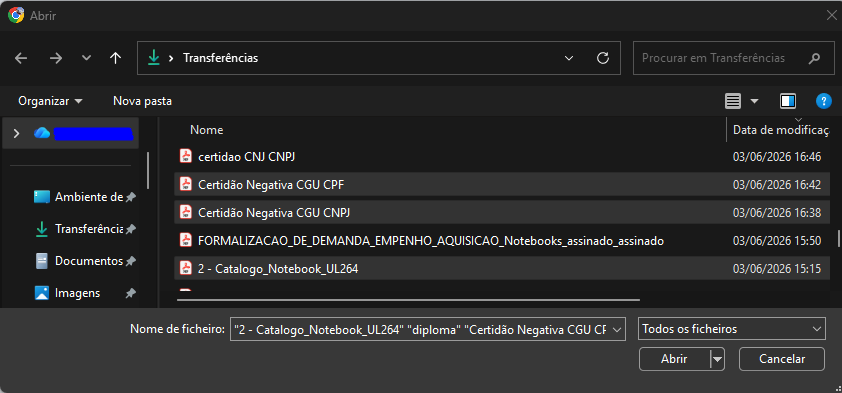Click the Transferências breadcrumb in address bar
The width and height of the screenshot is (842, 393).
(x=220, y=58)
